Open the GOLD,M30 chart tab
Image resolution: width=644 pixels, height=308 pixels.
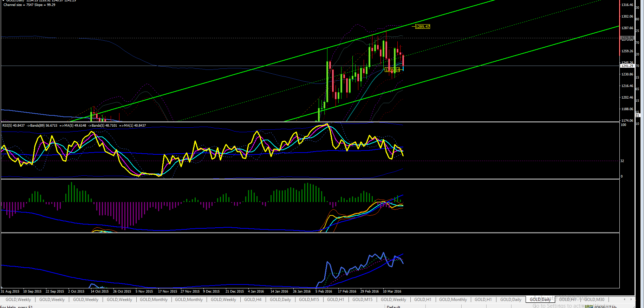tap(594, 300)
